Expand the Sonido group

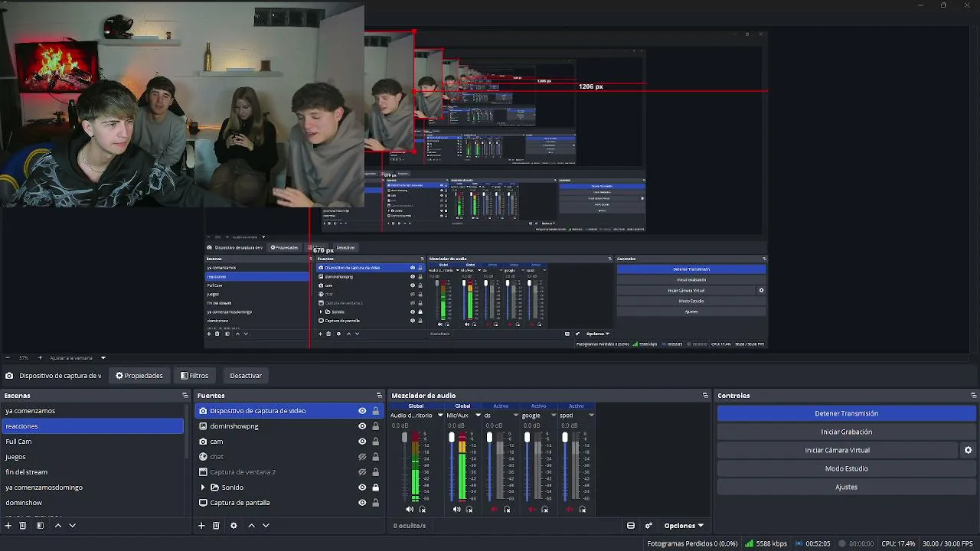coord(203,487)
